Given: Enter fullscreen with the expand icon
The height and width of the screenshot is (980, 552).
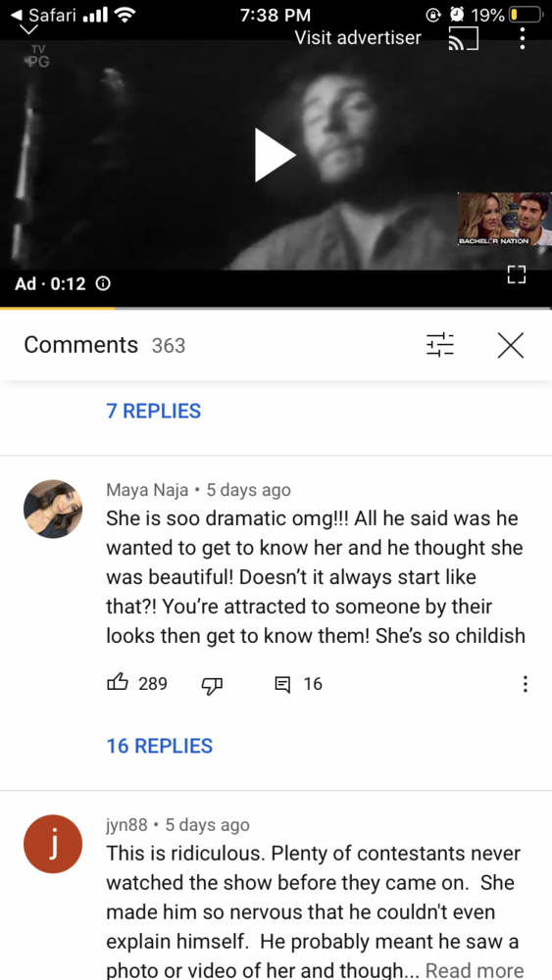Looking at the screenshot, I should pos(517,274).
